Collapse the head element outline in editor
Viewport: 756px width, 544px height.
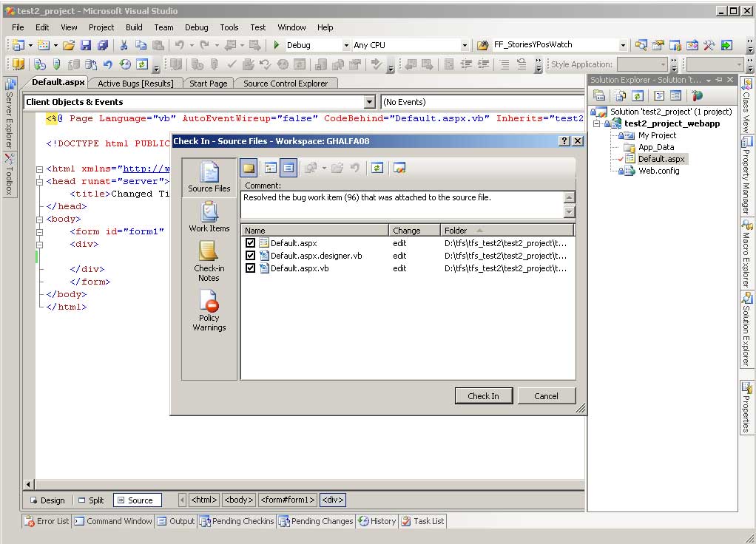(39, 182)
